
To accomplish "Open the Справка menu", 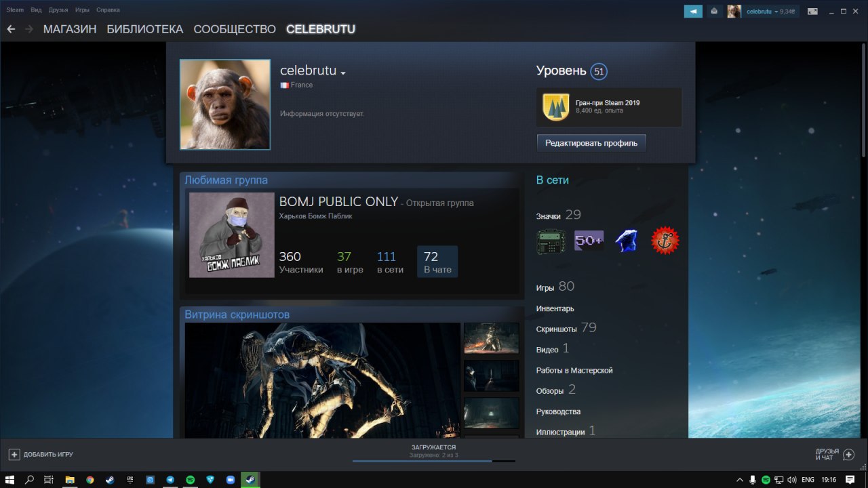I will tap(108, 10).
